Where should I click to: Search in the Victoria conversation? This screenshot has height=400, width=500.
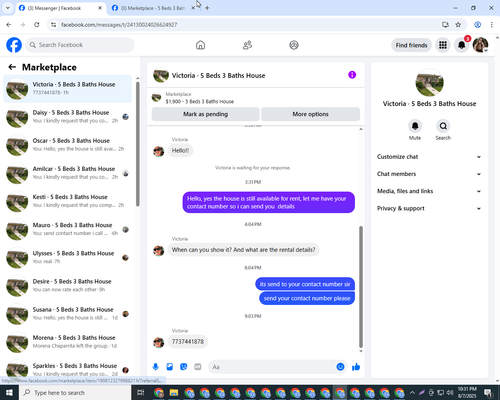(x=443, y=126)
